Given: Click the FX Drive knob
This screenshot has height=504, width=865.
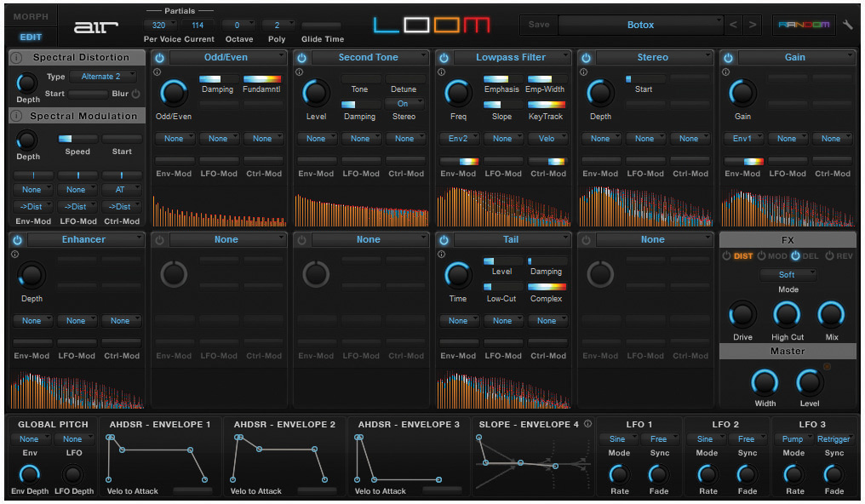Looking at the screenshot, I should pos(742,315).
